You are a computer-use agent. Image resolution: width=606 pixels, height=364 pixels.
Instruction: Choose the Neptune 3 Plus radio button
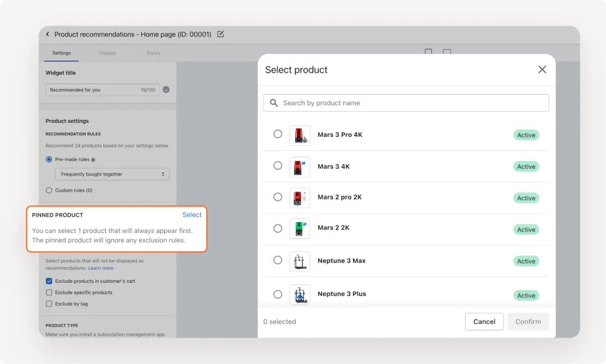278,294
